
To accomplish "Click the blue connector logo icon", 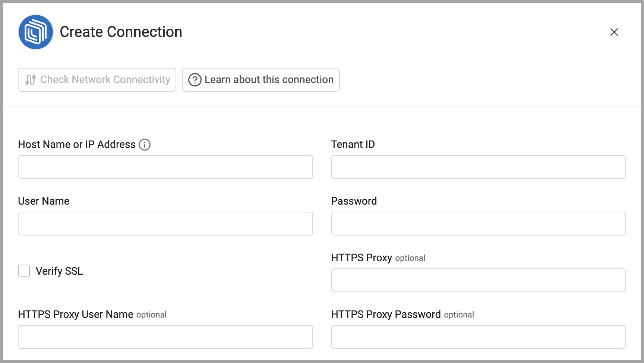I will click(x=36, y=32).
